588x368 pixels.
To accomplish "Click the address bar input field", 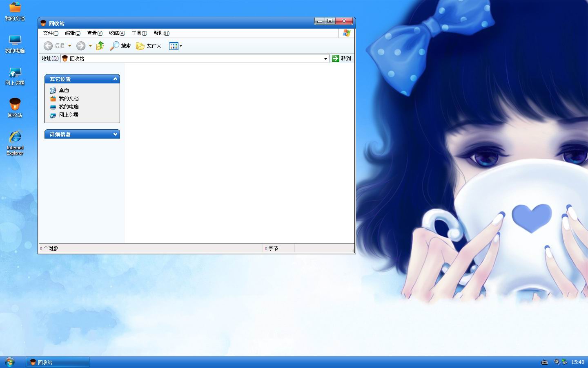I will [x=195, y=58].
